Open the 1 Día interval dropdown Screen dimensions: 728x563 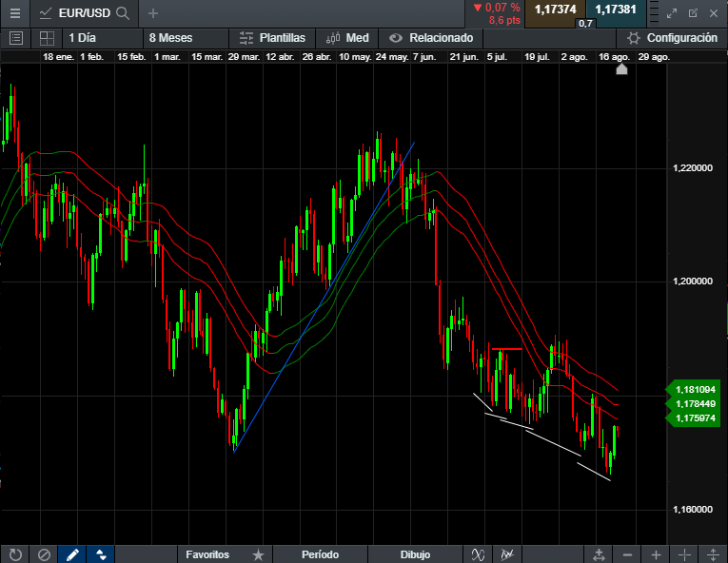102,38
